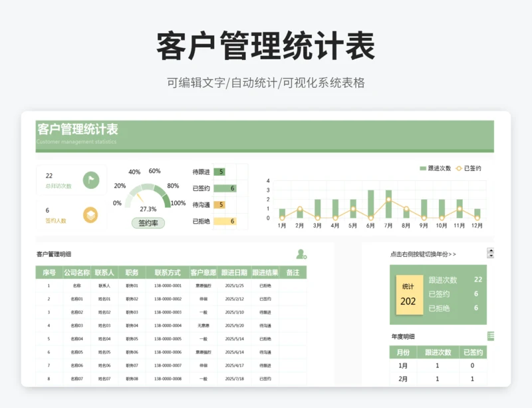Click the 备注 column header

pos(293,272)
